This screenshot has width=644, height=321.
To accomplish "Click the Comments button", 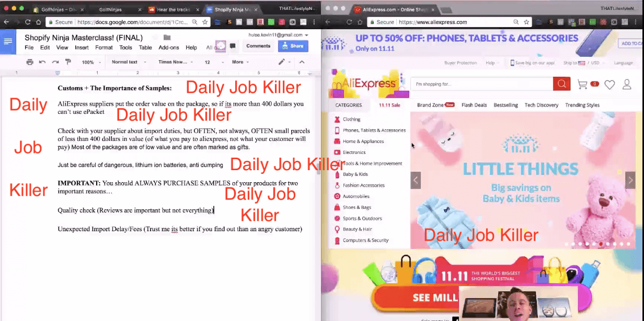I will pos(258,46).
